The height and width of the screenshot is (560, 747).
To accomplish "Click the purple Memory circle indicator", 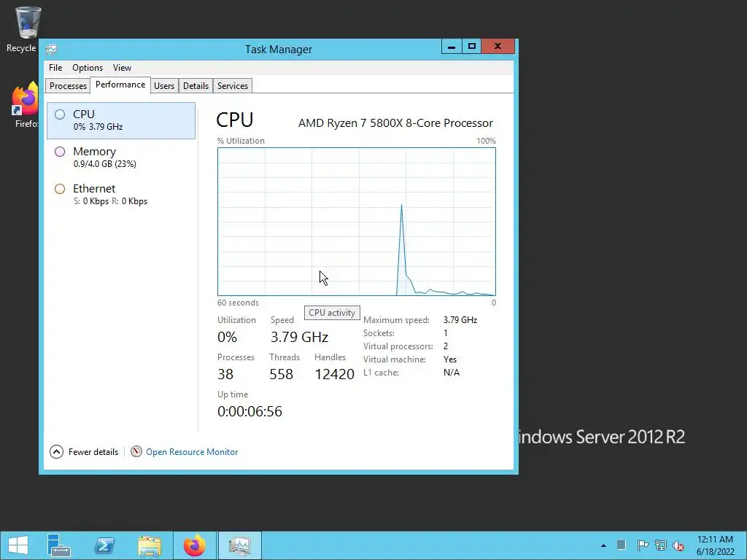I will (60, 152).
